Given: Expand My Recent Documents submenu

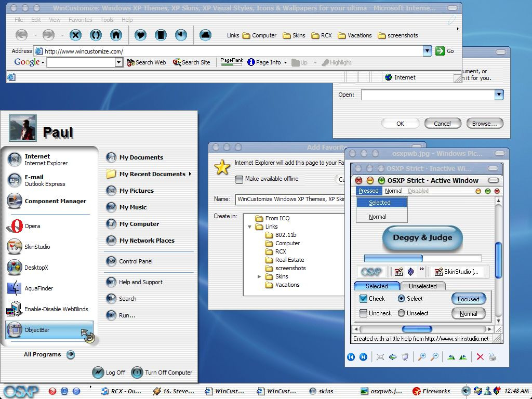Looking at the screenshot, I should pos(190,174).
